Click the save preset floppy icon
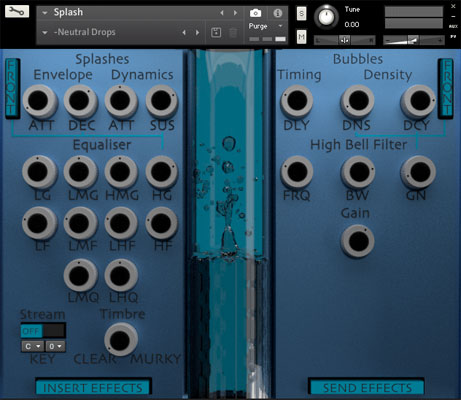The height and width of the screenshot is (400, 461). [x=216, y=32]
